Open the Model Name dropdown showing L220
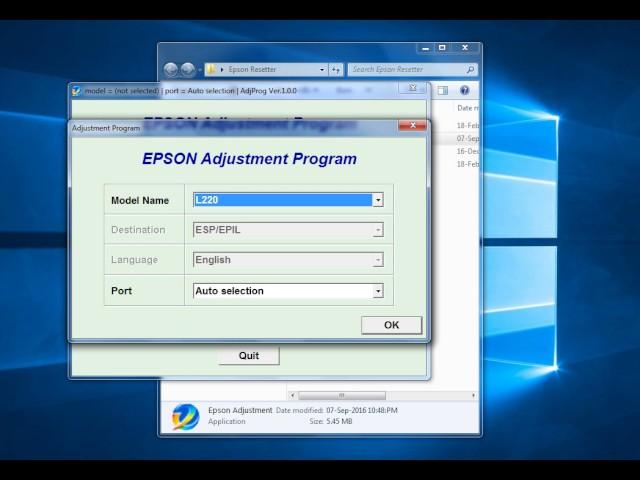The width and height of the screenshot is (640, 480). tap(288, 200)
